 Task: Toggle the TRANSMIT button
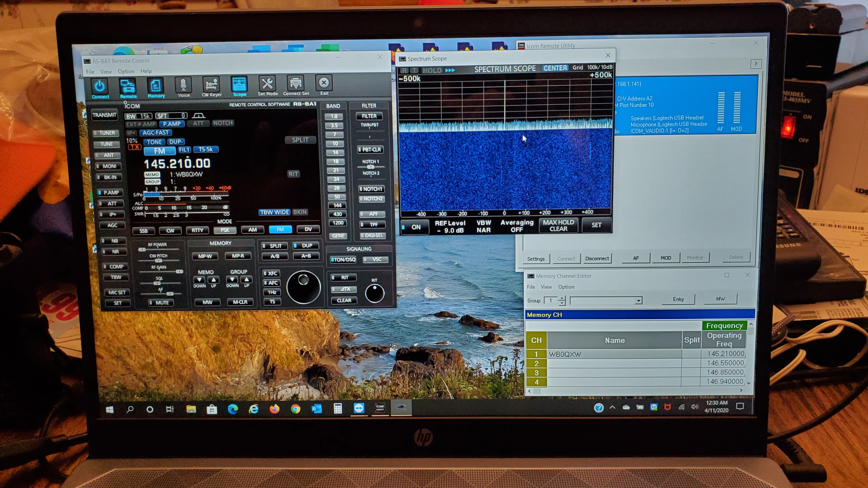[104, 115]
